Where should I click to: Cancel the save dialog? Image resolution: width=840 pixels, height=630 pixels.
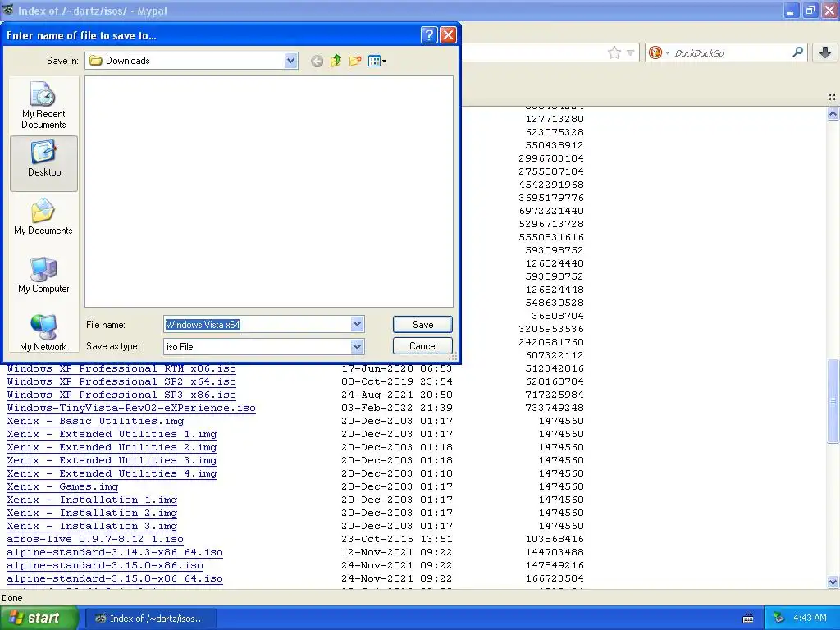[422, 346]
